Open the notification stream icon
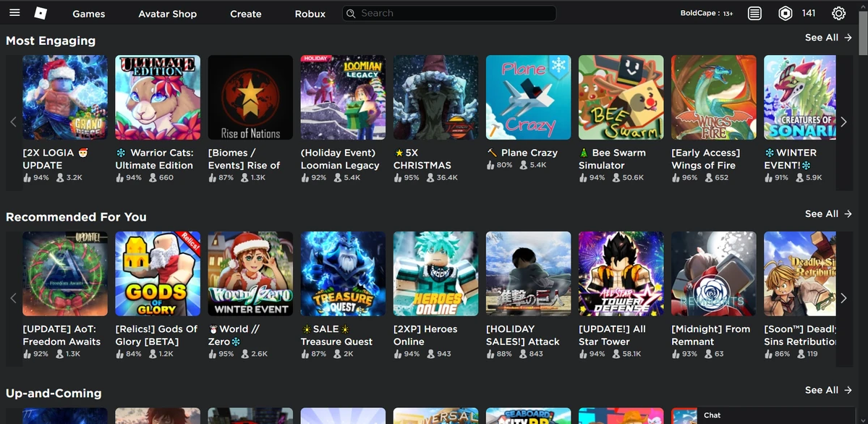This screenshot has height=424, width=868. [754, 13]
